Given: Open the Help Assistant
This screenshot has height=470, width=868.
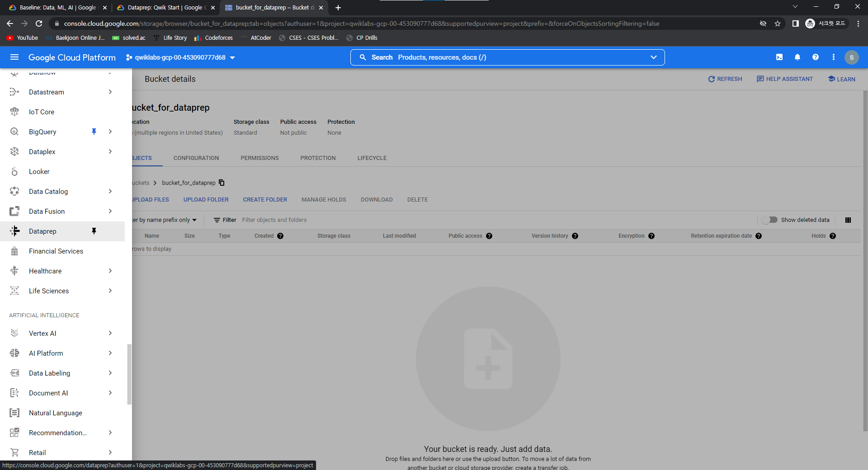Looking at the screenshot, I should tap(785, 79).
